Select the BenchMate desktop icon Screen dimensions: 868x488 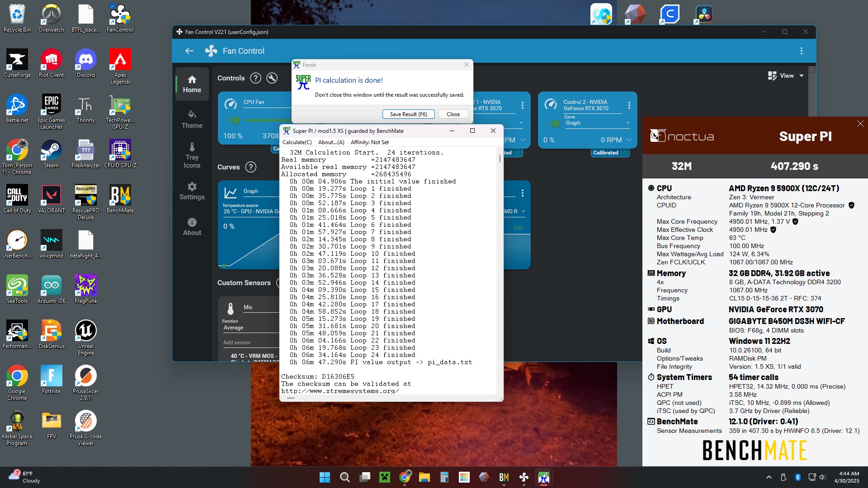click(120, 199)
